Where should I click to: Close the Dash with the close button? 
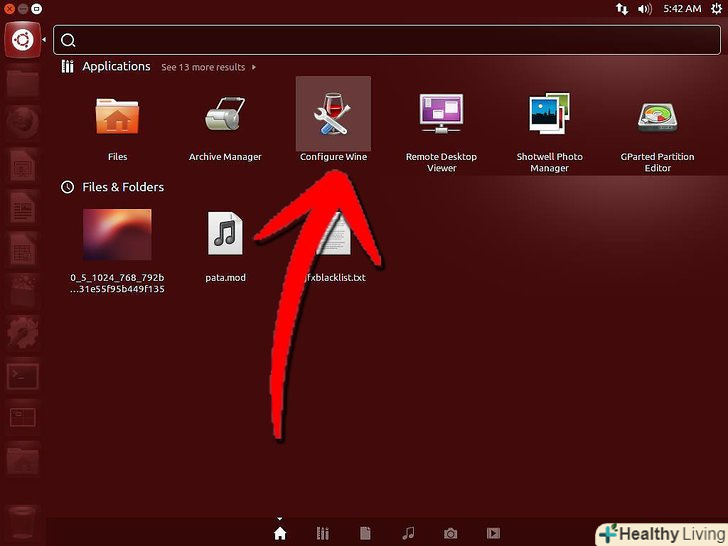(x=9, y=8)
